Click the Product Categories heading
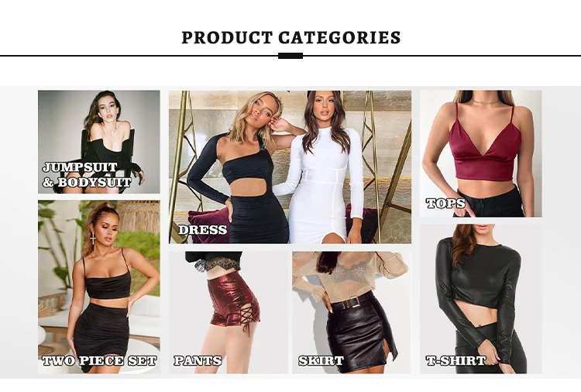Image resolution: width=581 pixels, height=392 pixels. pyautogui.click(x=290, y=37)
